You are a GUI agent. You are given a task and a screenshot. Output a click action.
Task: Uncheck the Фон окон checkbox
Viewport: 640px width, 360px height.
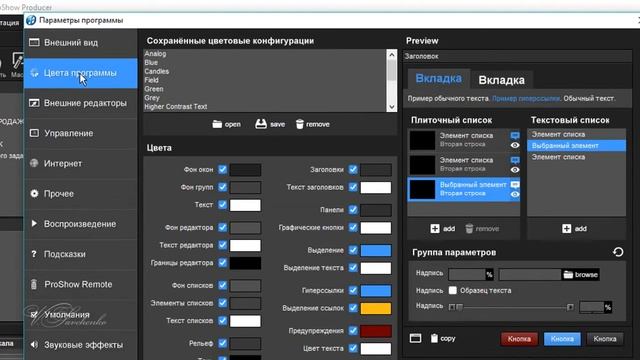(x=222, y=169)
